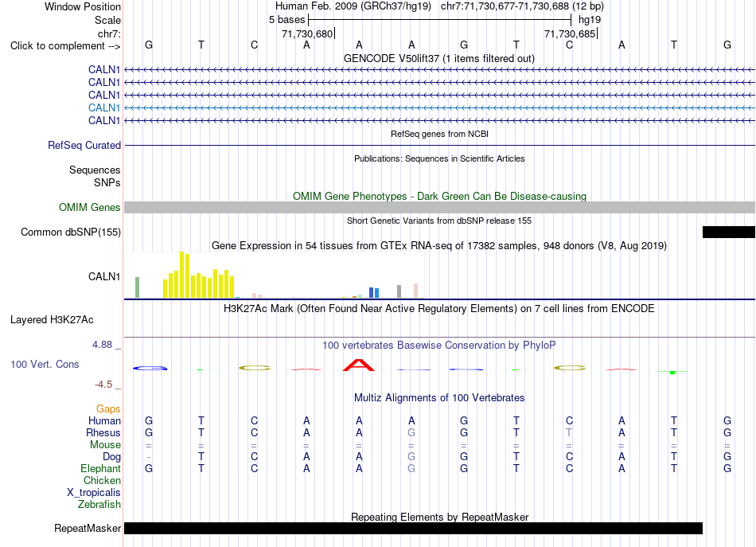Click the 5 bases scale bar

(439, 20)
